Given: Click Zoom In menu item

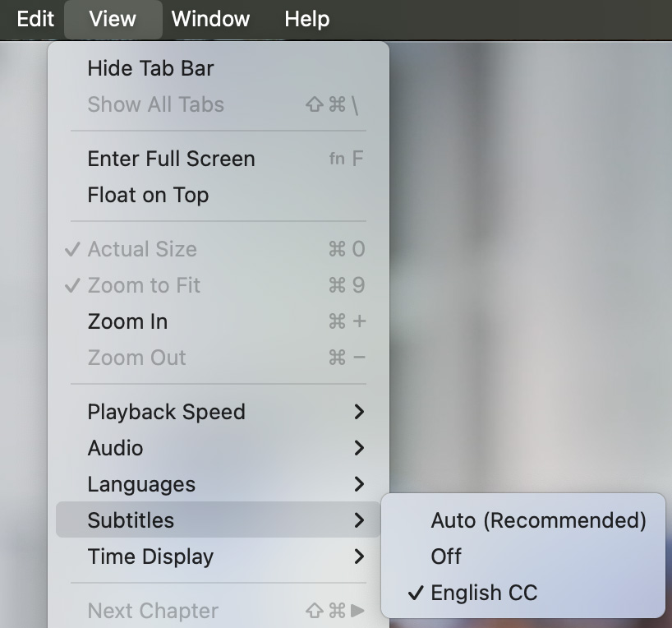Looking at the screenshot, I should (x=127, y=321).
